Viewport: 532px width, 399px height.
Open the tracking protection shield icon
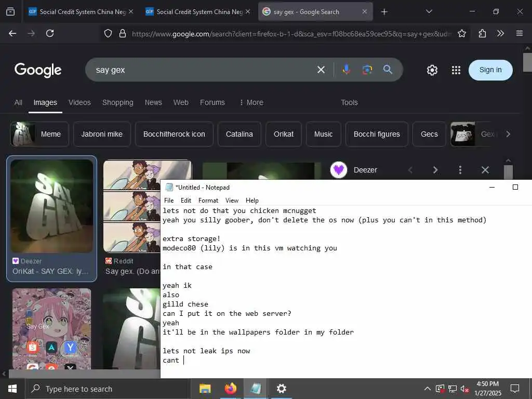point(108,33)
